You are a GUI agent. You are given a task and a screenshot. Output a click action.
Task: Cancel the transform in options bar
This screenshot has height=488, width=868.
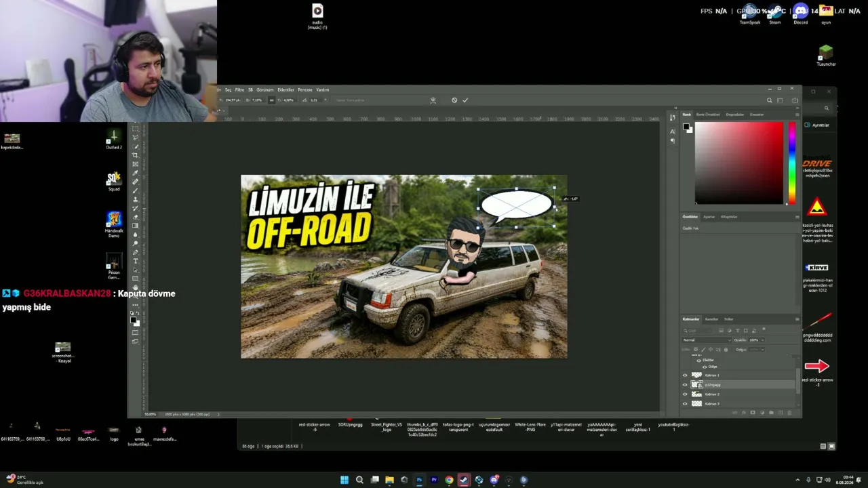pyautogui.click(x=454, y=100)
